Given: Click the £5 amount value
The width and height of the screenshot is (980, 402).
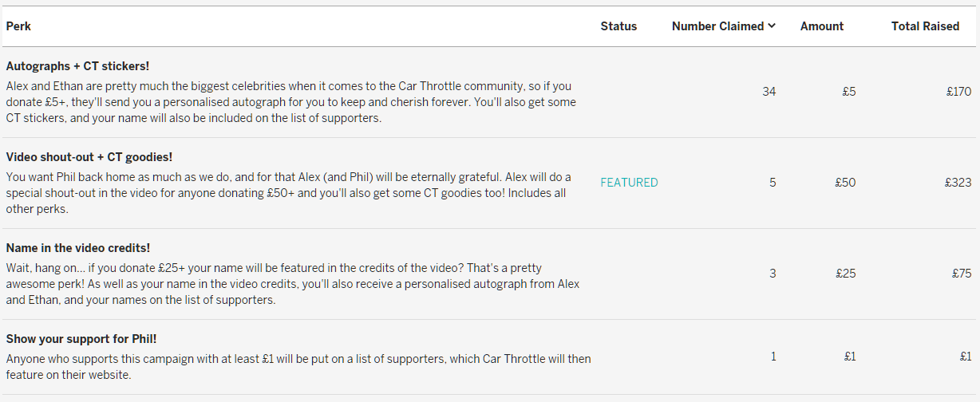Looking at the screenshot, I should 848,92.
